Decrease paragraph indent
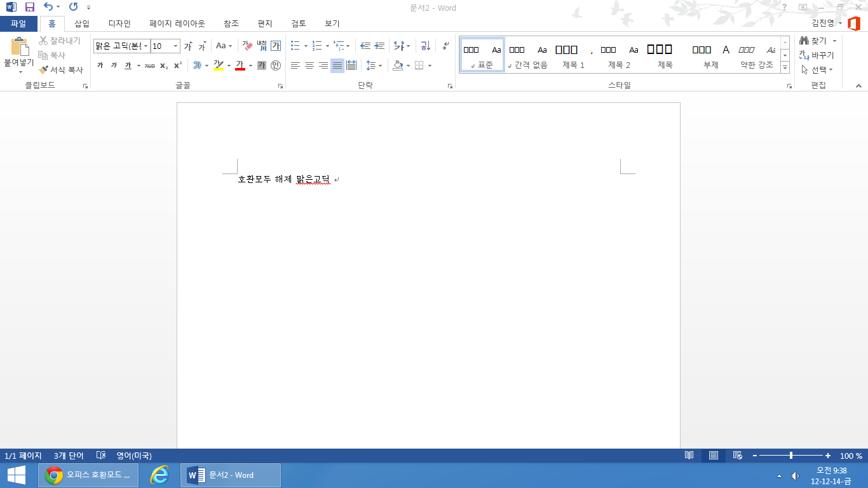The image size is (868, 488). [x=365, y=46]
